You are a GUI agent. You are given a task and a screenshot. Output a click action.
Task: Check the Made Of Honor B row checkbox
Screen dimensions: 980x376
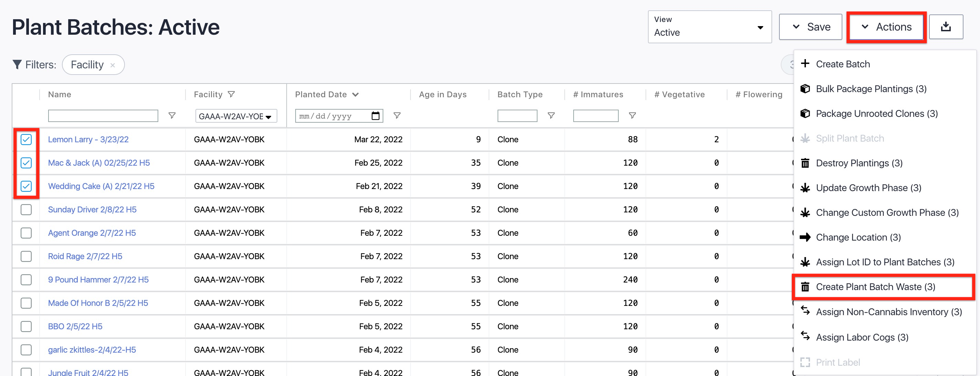point(26,303)
